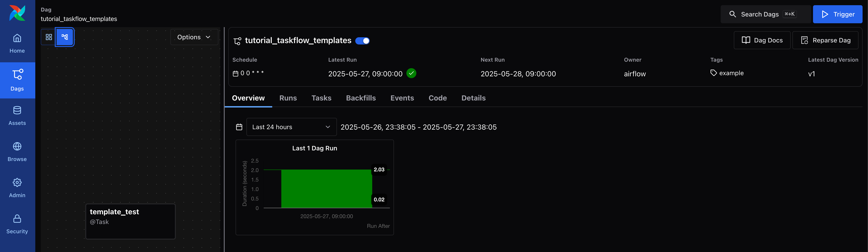Open the Code tab
Screen dimensions: 868x252
pos(437,98)
